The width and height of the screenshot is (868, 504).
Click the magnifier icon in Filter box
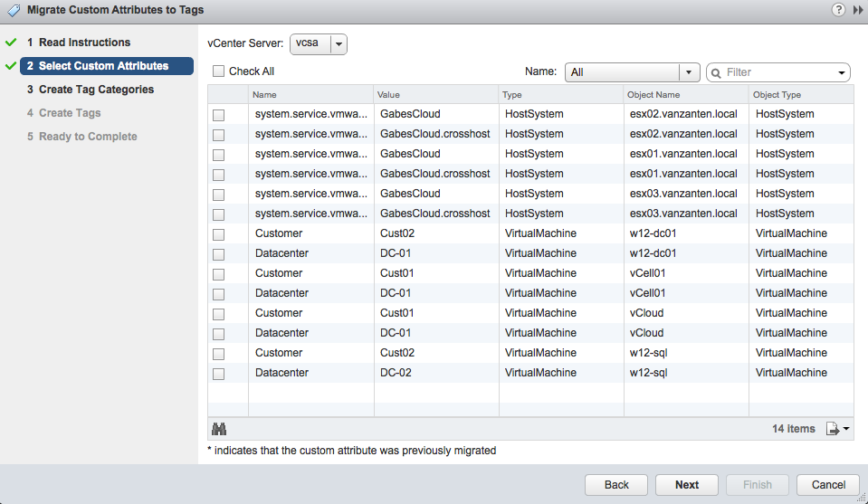[x=716, y=73]
